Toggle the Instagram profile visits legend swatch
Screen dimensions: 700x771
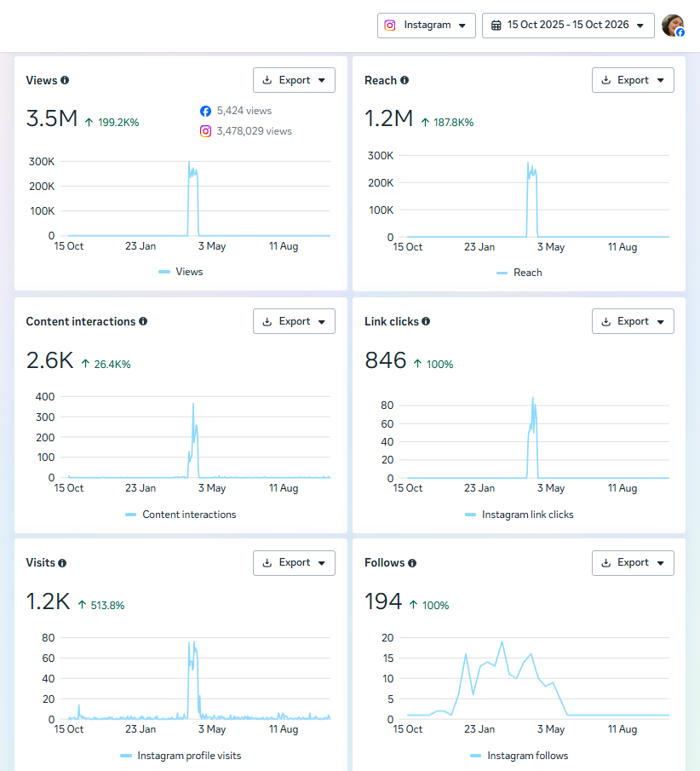point(126,756)
